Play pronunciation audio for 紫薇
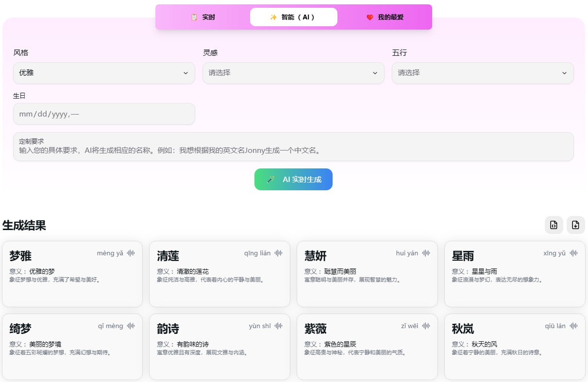The width and height of the screenshot is (588, 382). [426, 326]
